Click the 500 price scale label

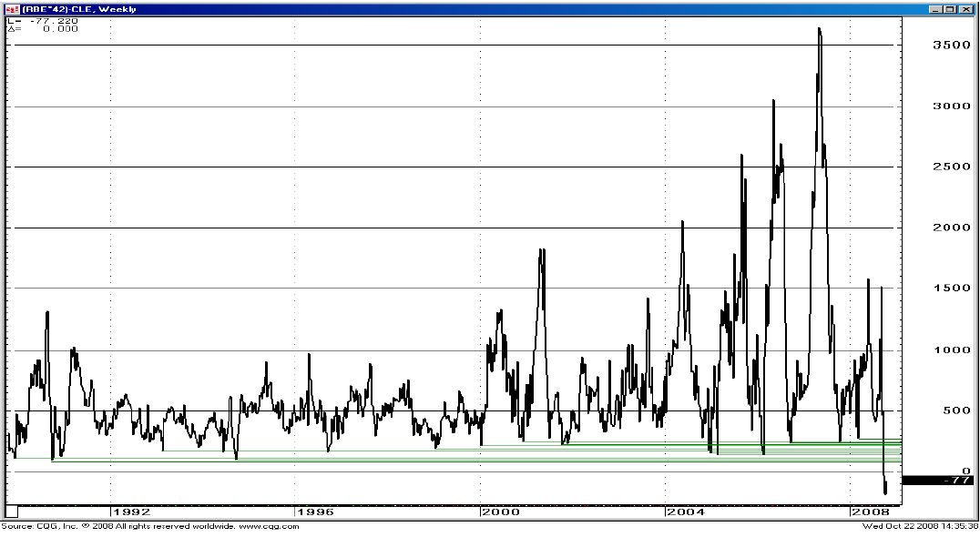[x=957, y=410]
